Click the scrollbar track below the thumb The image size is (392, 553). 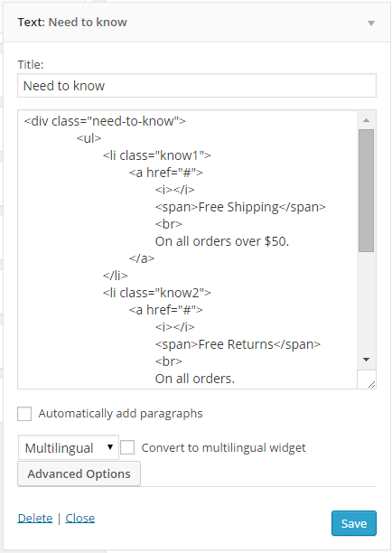(x=367, y=302)
